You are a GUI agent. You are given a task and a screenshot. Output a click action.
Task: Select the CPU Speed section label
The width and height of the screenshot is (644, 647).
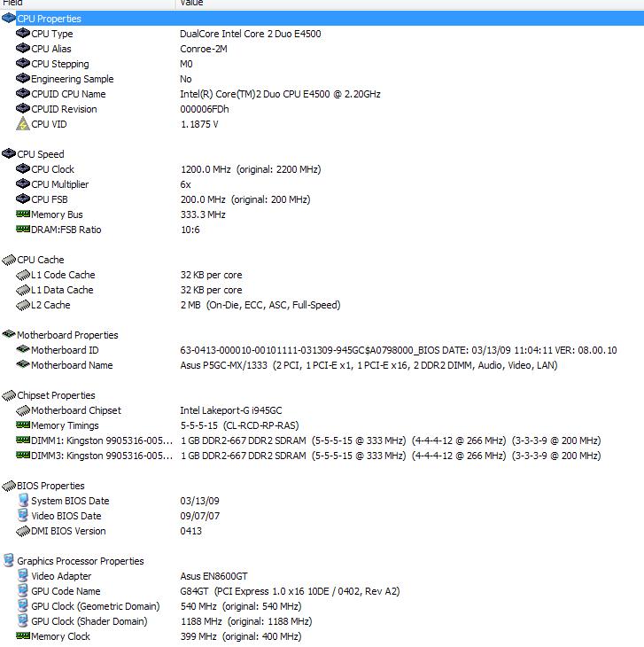click(41, 154)
